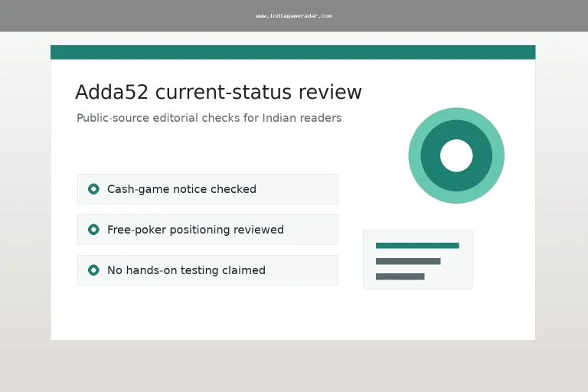
Task: Click the ring bullet beside 'Cash-game notice checked'
Action: (93, 189)
